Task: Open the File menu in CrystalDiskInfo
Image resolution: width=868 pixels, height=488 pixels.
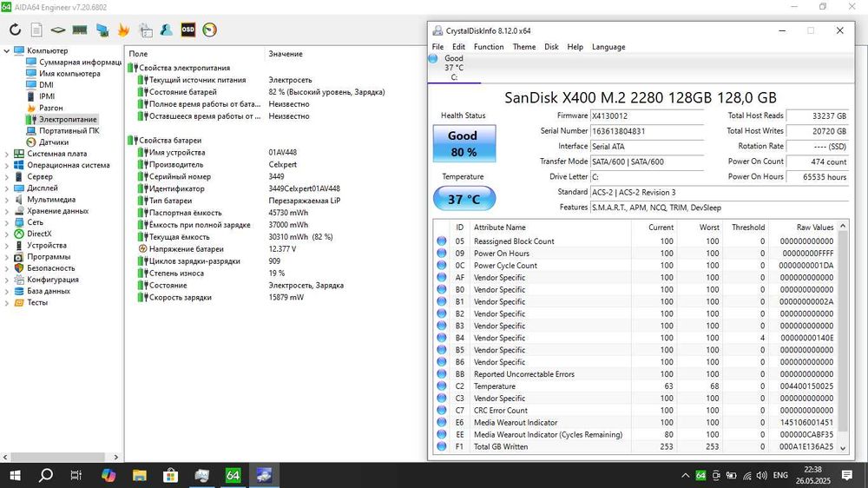Action: (437, 47)
